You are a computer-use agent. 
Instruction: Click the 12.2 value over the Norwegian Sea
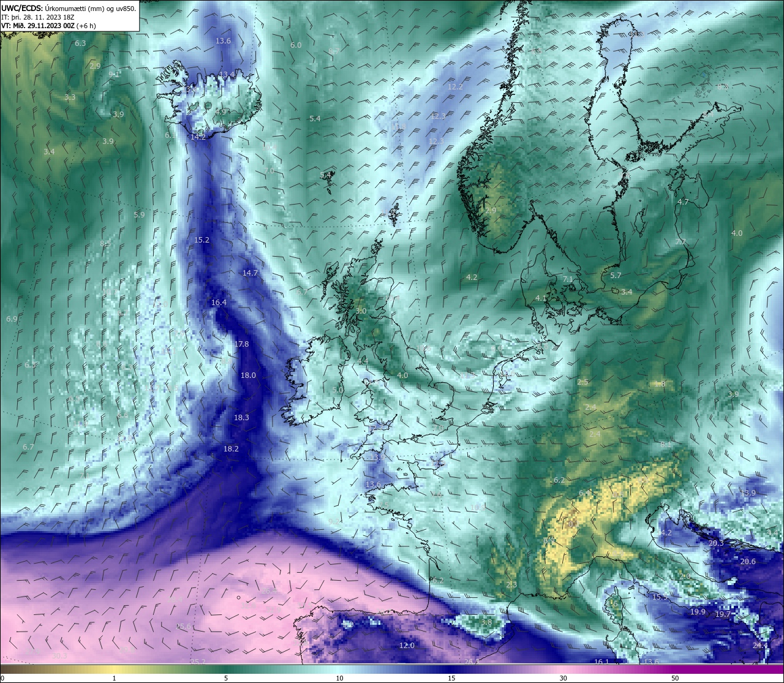point(455,87)
